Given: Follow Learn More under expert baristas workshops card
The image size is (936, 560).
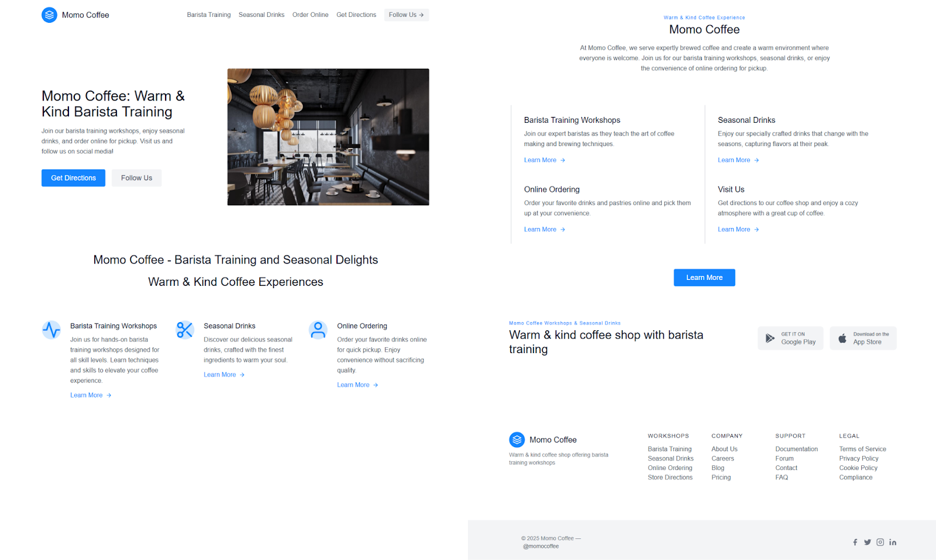Looking at the screenshot, I should tap(545, 160).
